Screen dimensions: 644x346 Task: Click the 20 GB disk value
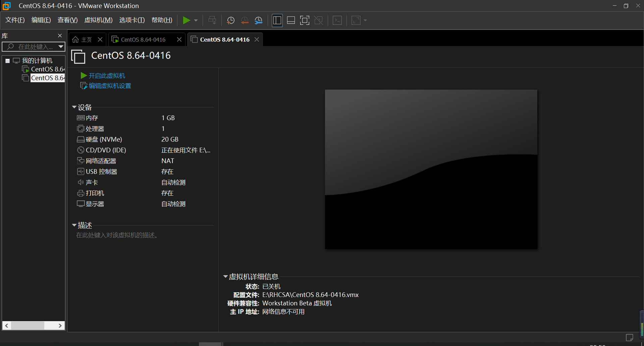170,139
